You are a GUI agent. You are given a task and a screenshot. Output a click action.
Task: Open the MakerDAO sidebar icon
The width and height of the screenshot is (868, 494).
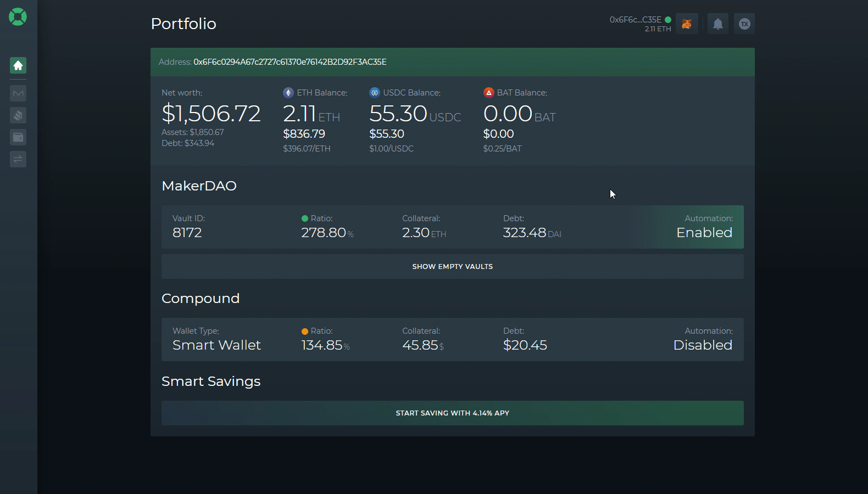click(18, 93)
